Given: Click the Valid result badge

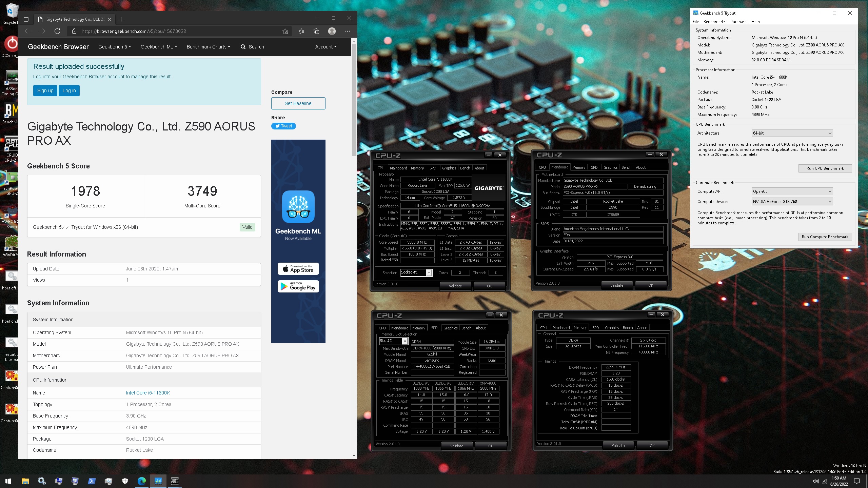Looking at the screenshot, I should [x=247, y=227].
